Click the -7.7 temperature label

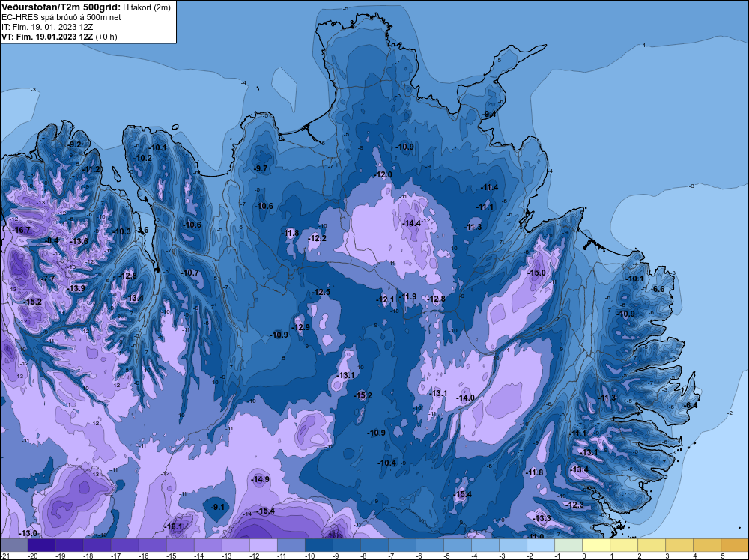tap(49, 279)
